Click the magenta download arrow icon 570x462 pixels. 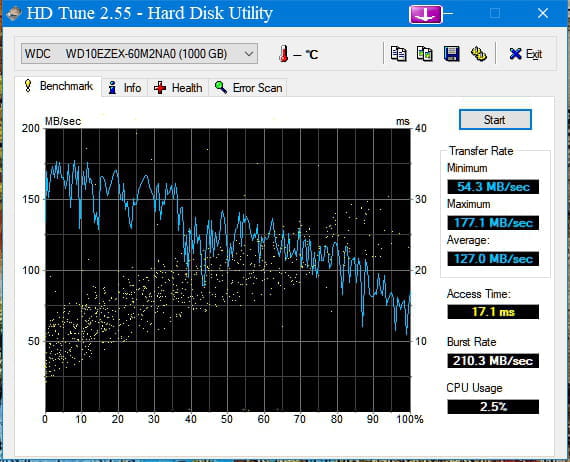[x=426, y=15]
